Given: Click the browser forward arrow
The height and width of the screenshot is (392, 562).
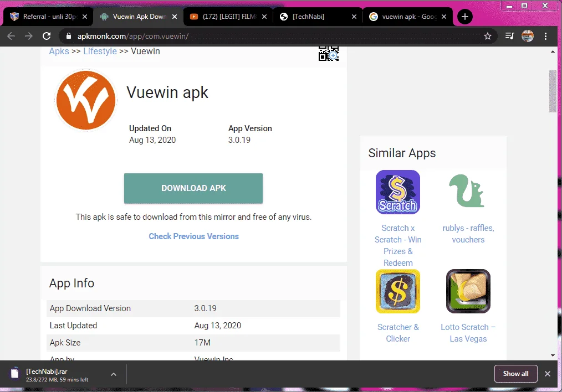Looking at the screenshot, I should click(x=29, y=36).
